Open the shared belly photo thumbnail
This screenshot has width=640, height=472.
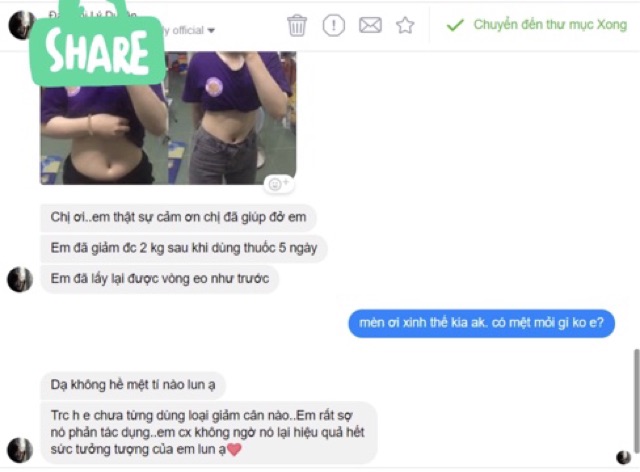pos(168,118)
